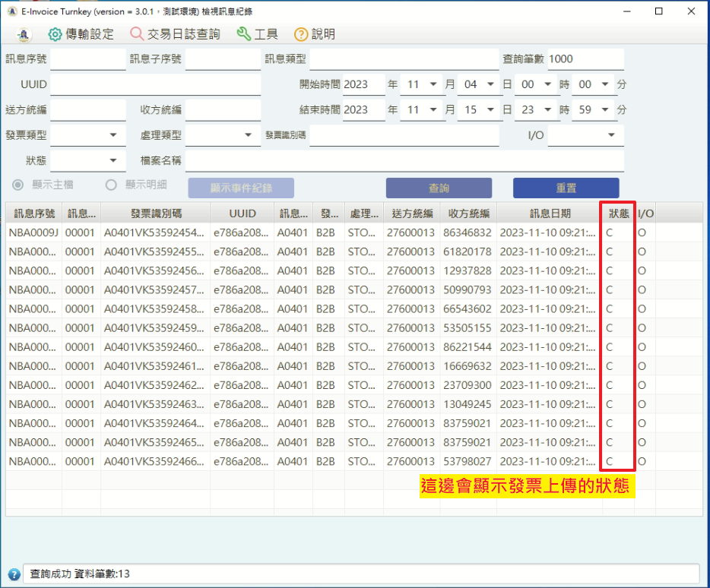The height and width of the screenshot is (588, 710).
Task: Open the 發票類型 dropdown
Action: pyautogui.click(x=88, y=135)
